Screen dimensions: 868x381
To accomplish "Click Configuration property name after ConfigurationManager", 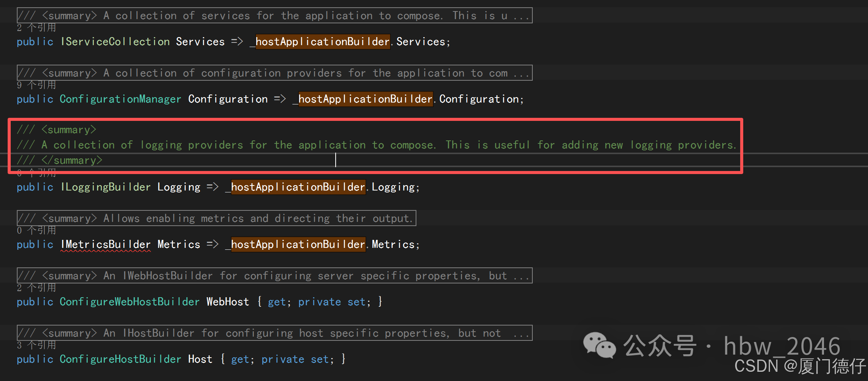I will tap(228, 99).
